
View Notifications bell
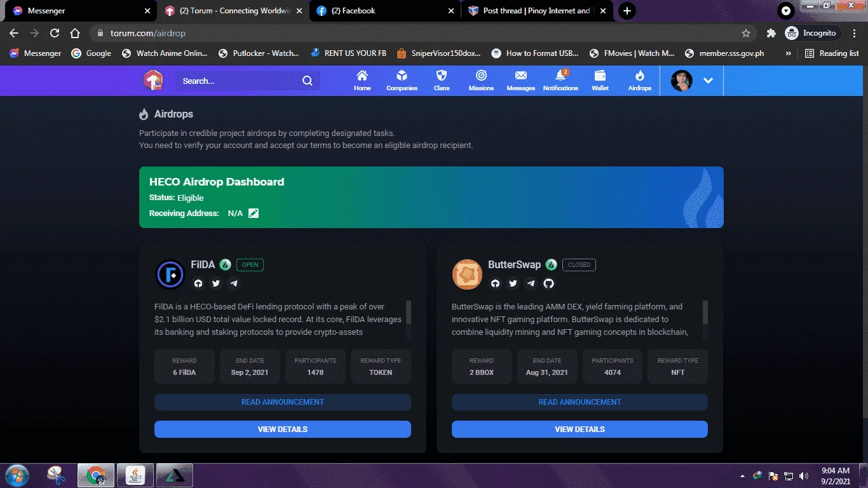(x=560, y=81)
